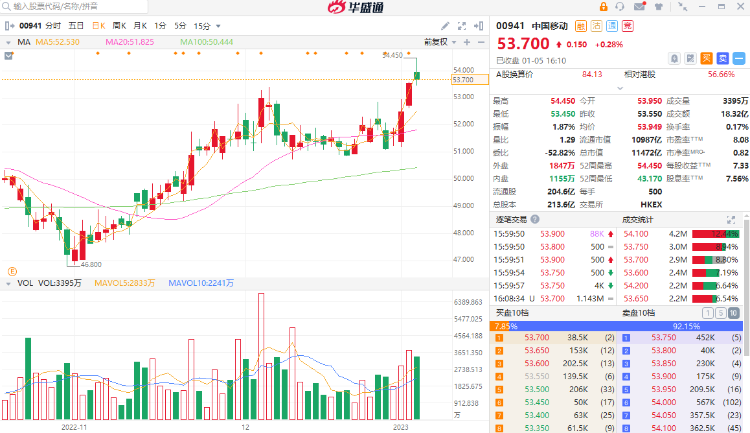Image resolution: width=750 pixels, height=433 pixels.
Task: Click the blue 卖 sell button
Action: 723,58
